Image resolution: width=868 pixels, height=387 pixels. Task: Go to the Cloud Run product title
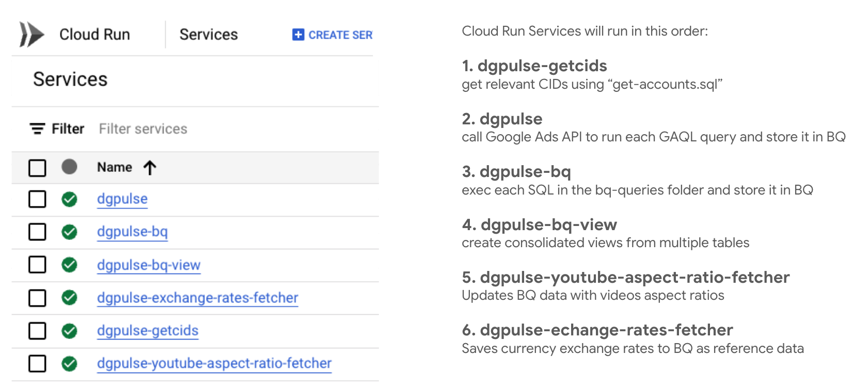pos(94,35)
